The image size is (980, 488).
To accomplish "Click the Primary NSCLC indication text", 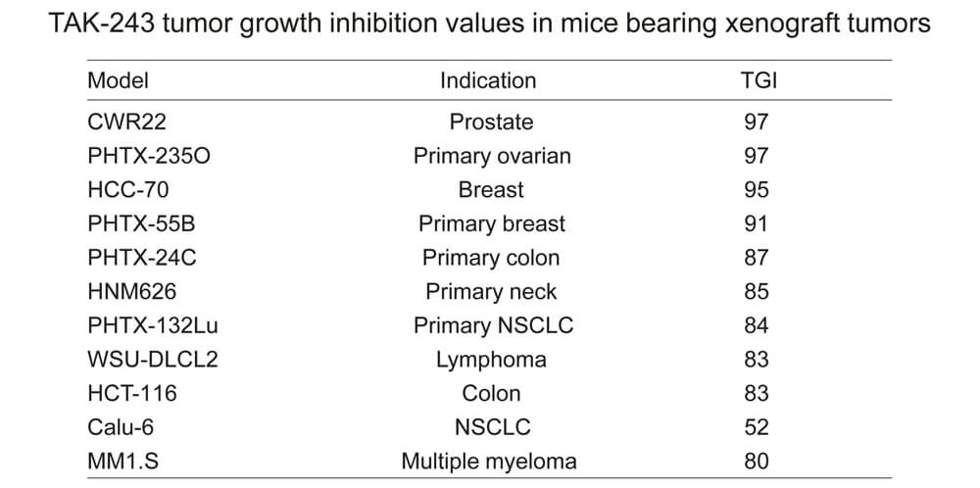I will [493, 325].
